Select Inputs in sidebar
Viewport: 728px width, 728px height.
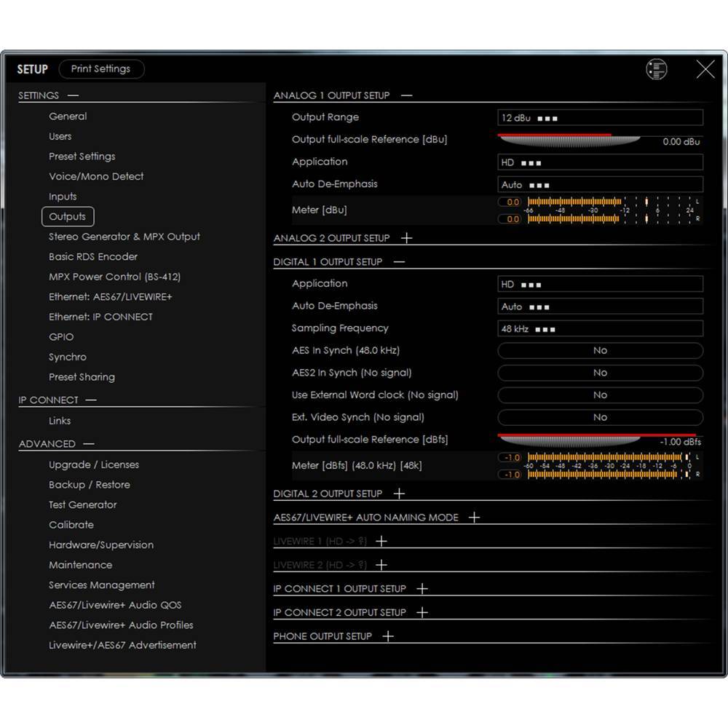click(x=63, y=197)
